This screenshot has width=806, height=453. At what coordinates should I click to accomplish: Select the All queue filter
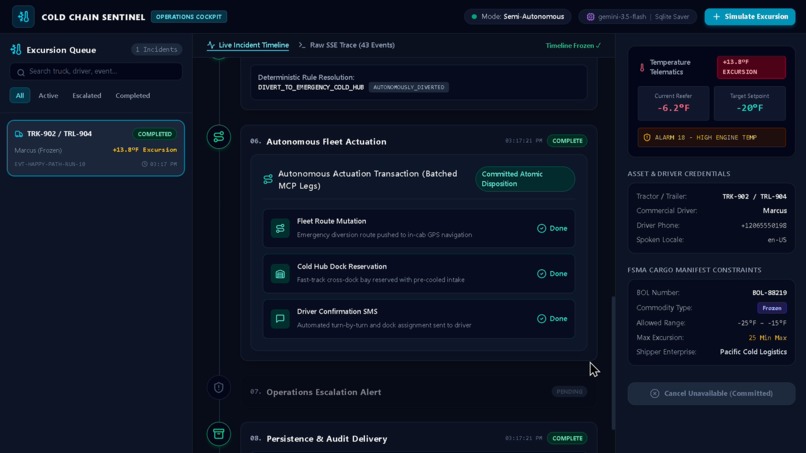point(20,96)
